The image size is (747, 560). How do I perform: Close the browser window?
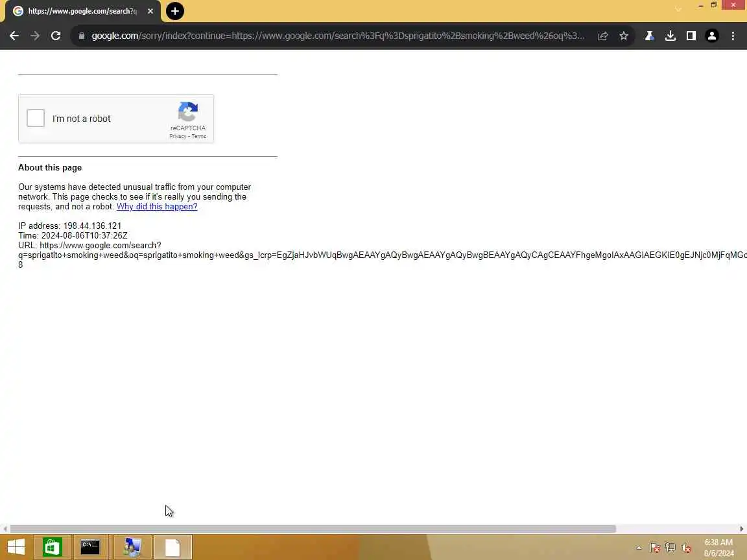733,5
